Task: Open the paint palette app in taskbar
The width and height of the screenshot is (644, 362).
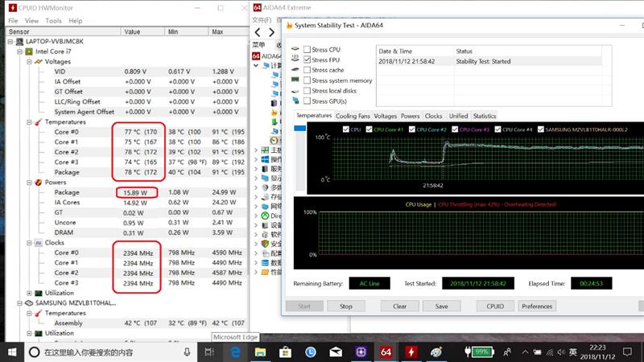Action: 436,352
